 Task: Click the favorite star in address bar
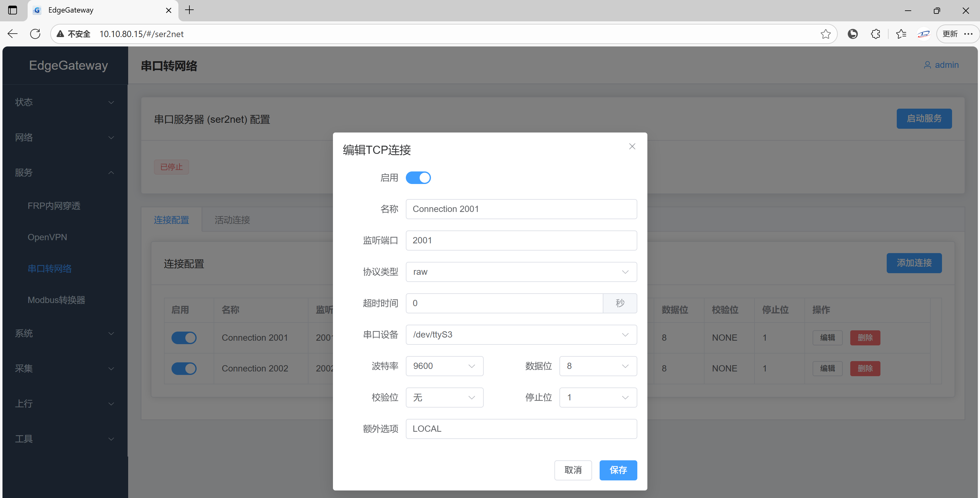click(825, 34)
